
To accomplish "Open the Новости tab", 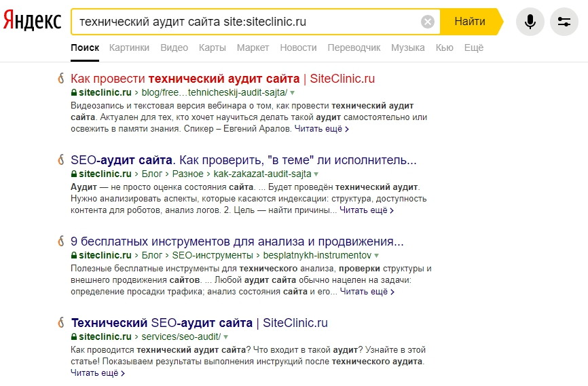I will pos(298,47).
